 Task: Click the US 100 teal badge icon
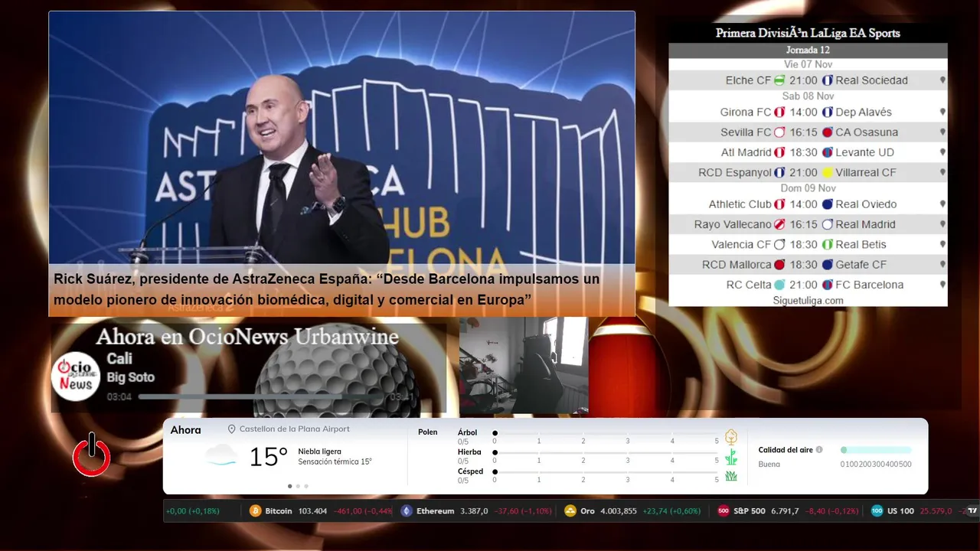877,510
